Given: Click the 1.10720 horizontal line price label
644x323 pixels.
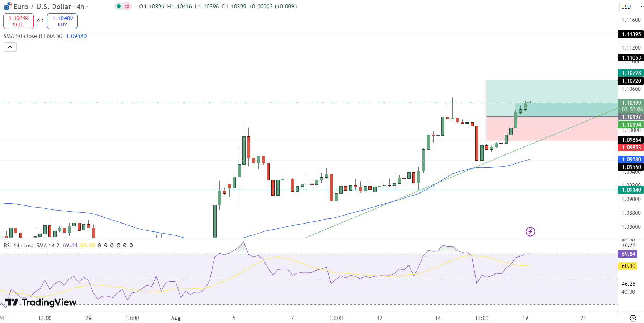Looking at the screenshot, I should [x=631, y=81].
